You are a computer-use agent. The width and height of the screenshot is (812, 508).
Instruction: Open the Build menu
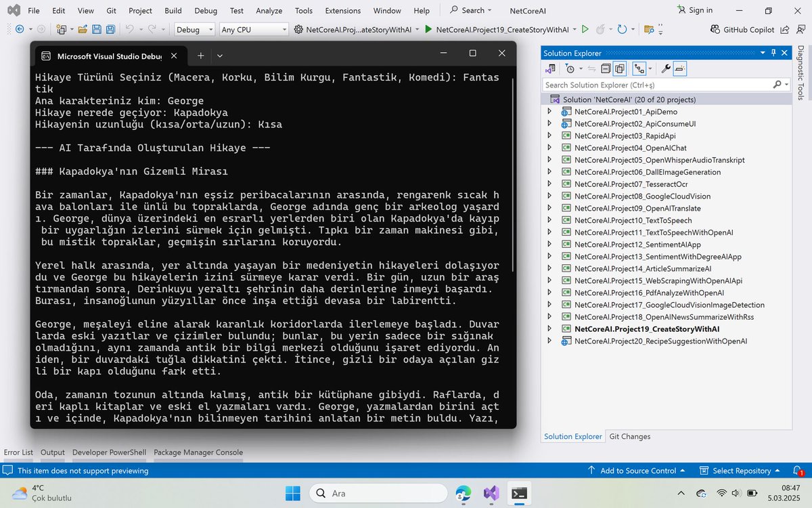[x=173, y=10]
